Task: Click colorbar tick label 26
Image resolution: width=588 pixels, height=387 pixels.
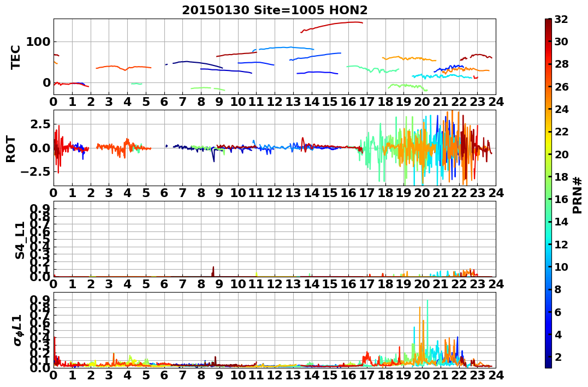Action: point(561,87)
